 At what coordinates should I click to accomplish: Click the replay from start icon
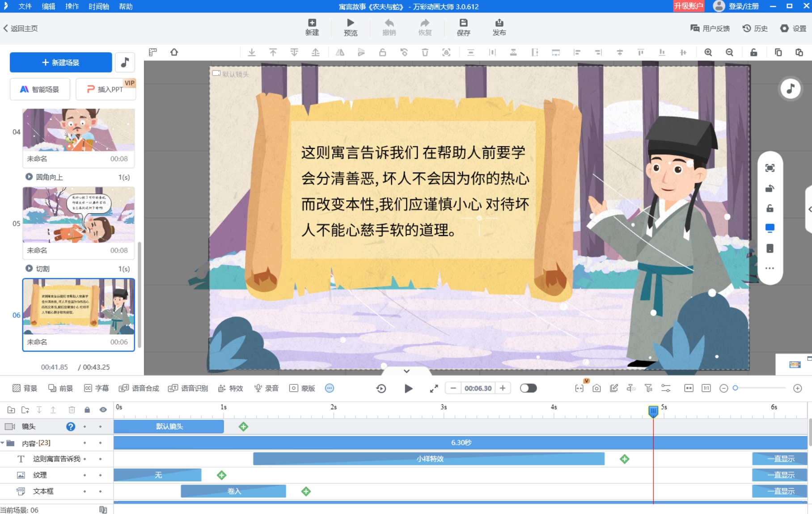pyautogui.click(x=381, y=388)
